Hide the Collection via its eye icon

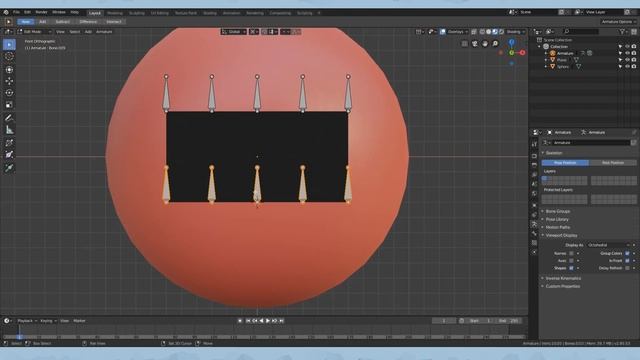coord(627,47)
